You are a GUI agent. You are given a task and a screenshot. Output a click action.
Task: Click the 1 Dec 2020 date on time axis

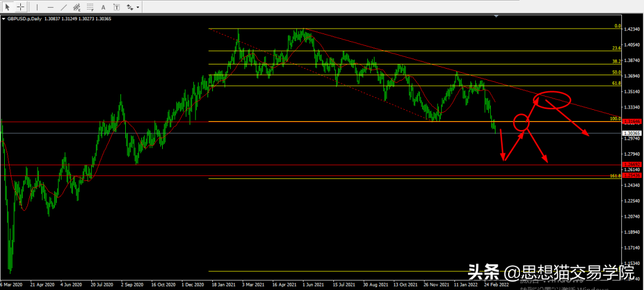pyautogui.click(x=192, y=284)
